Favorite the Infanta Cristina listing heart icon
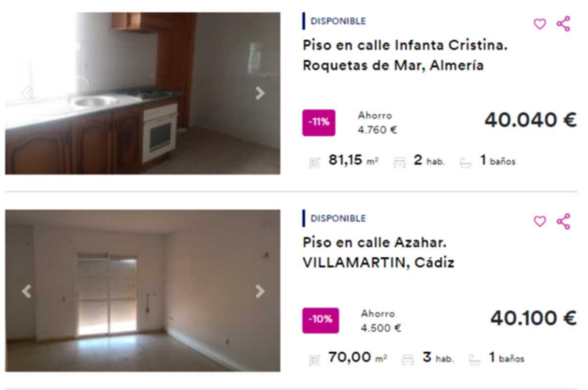The height and width of the screenshot is (390, 588). click(x=539, y=24)
